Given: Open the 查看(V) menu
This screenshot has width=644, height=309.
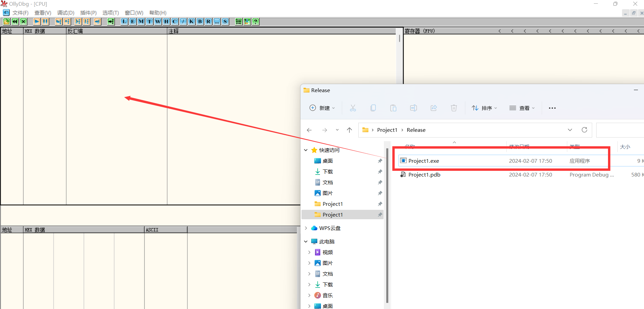Looking at the screenshot, I should (x=43, y=13).
